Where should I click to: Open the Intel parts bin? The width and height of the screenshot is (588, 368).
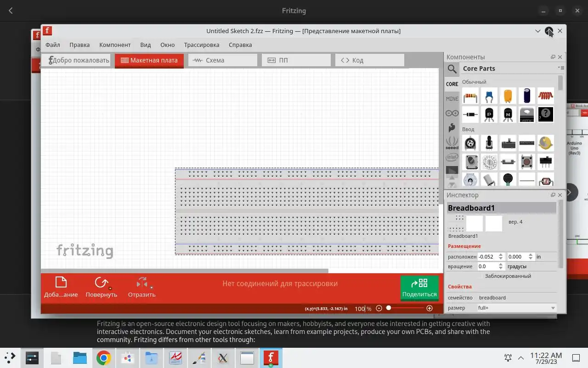(452, 157)
